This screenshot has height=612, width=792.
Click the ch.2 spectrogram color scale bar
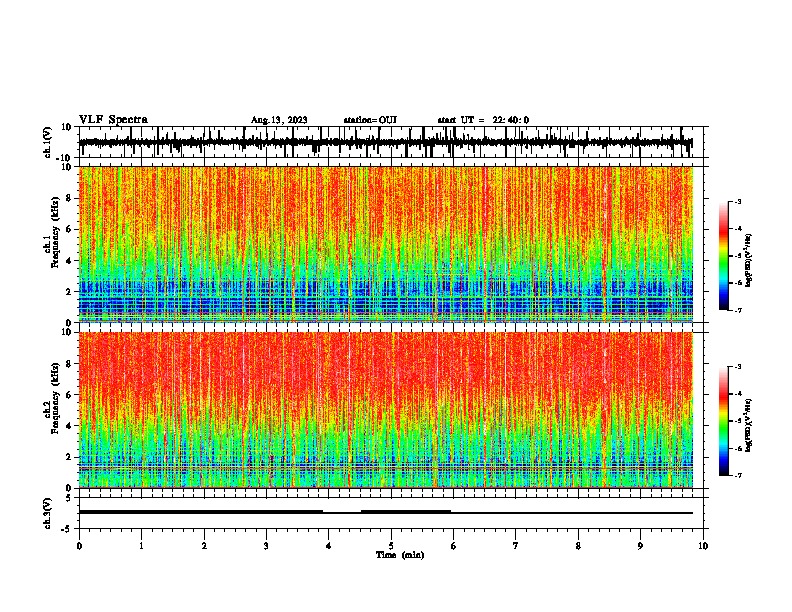point(724,421)
